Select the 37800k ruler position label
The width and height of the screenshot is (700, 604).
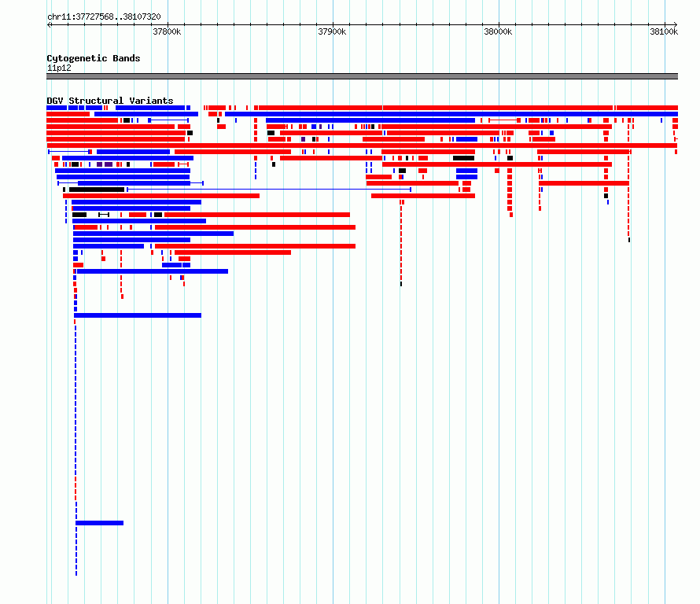pyautogui.click(x=167, y=31)
